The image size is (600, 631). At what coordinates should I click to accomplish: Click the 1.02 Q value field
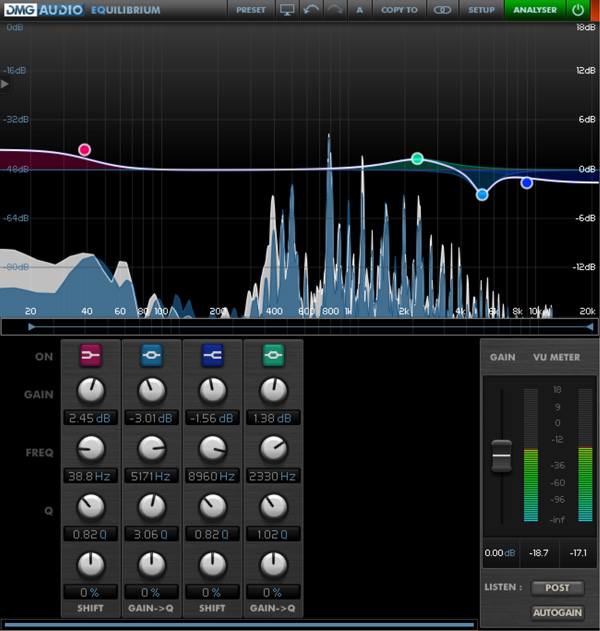[273, 534]
